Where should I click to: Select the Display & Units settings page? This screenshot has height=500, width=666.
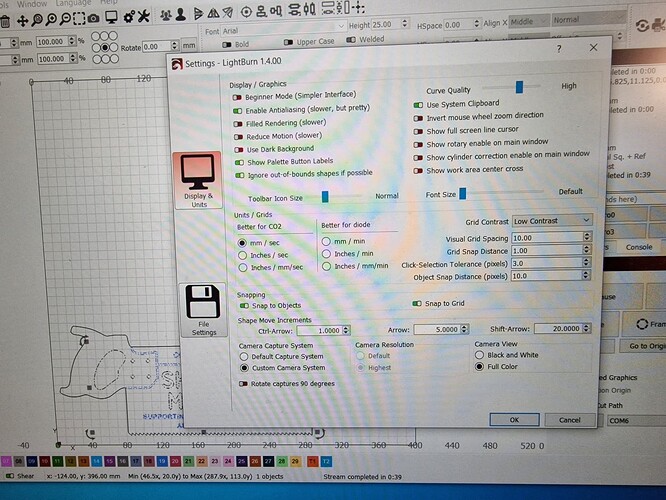198,181
